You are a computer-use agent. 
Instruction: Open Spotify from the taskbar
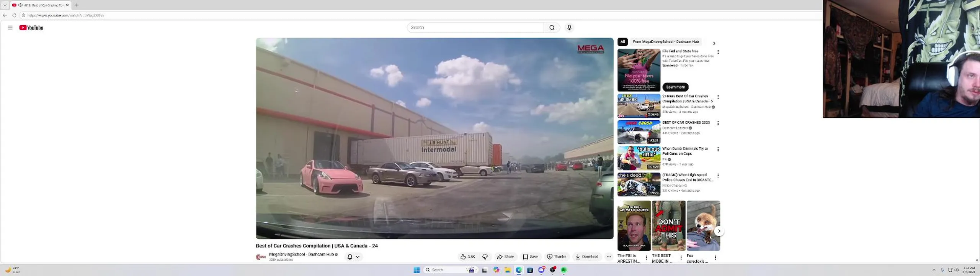click(x=563, y=270)
